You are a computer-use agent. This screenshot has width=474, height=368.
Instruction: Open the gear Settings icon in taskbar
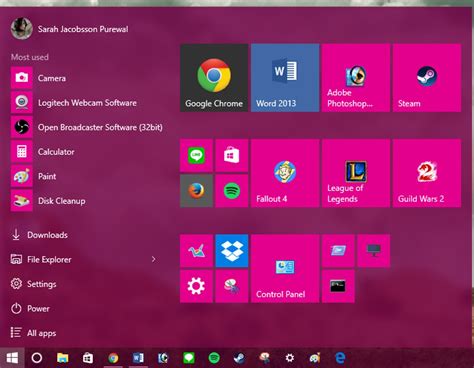click(x=290, y=358)
